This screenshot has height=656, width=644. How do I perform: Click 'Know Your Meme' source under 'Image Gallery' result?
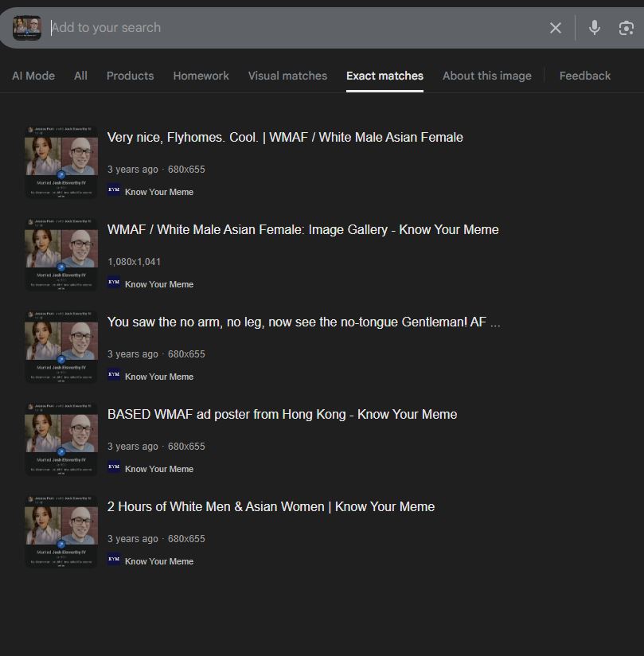(159, 284)
